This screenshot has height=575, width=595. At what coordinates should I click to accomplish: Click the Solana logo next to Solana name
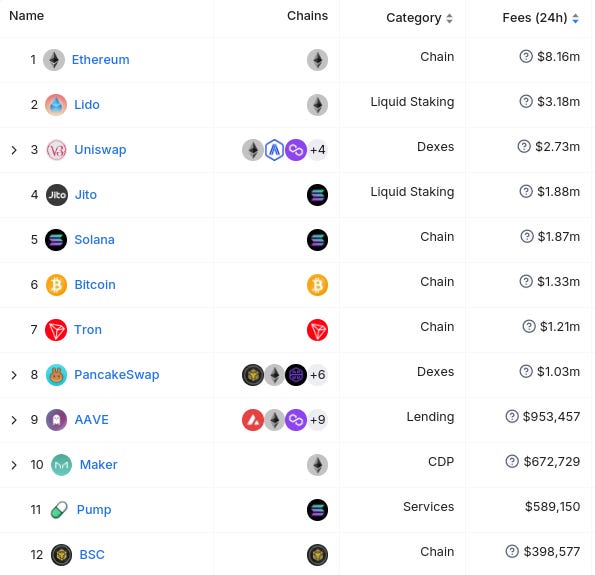coord(56,240)
